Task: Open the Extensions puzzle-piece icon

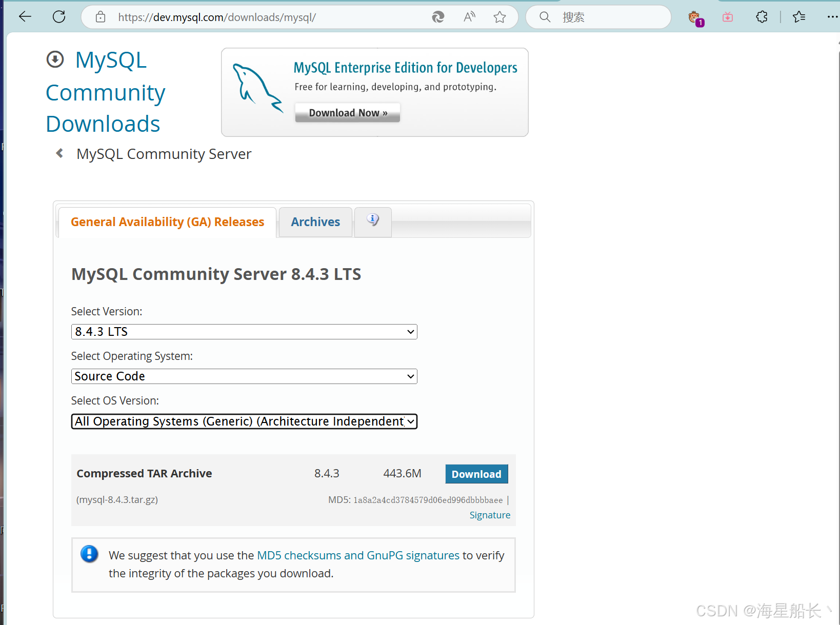Action: pos(762,17)
